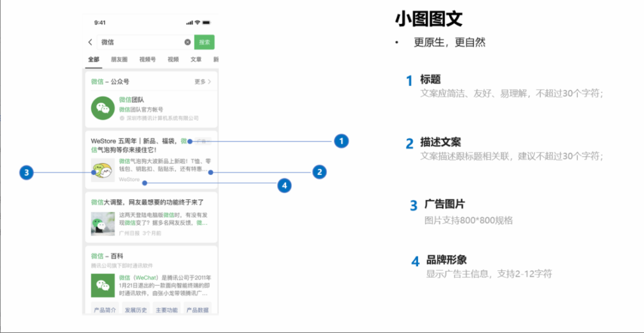
Task: Click the 这两天登陆电脑版微信时 article excerpt
Action: click(163, 218)
